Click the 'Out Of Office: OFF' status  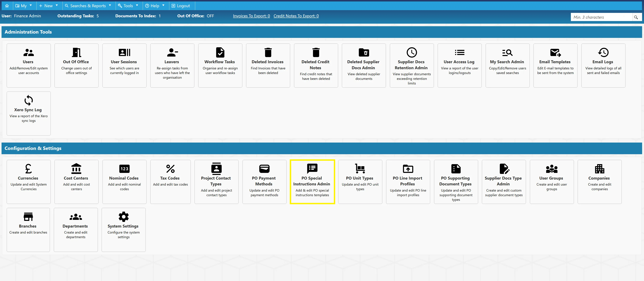click(x=196, y=16)
